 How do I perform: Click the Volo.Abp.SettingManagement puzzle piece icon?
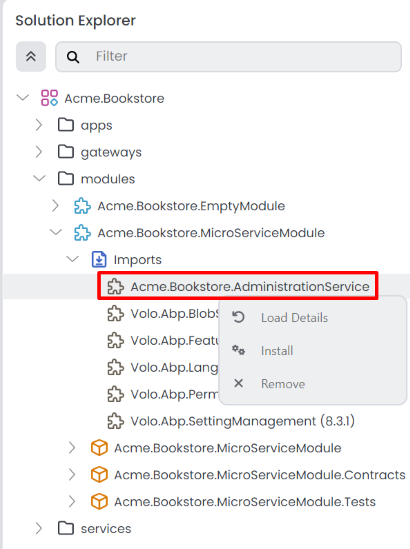tap(116, 421)
